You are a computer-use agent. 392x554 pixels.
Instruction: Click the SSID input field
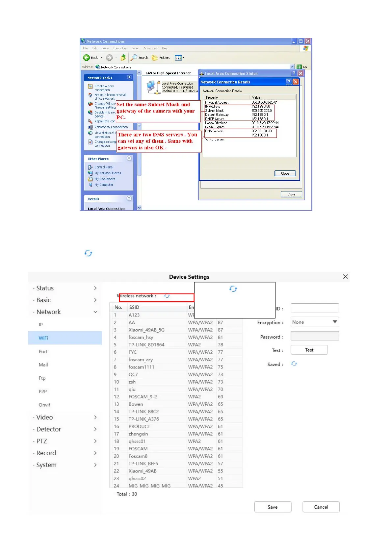point(315,308)
